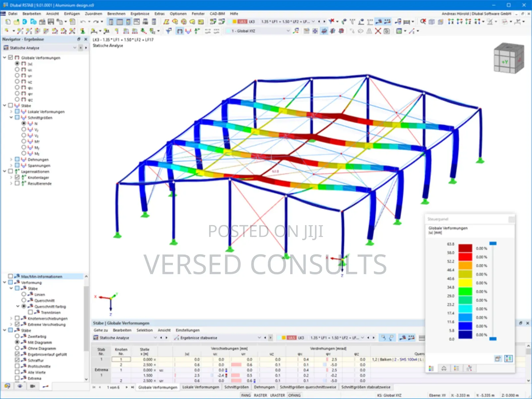This screenshot has height=399, width=532.
Task: Click the red X delete-results toolbar icon
Action: pyautogui.click(x=377, y=31)
